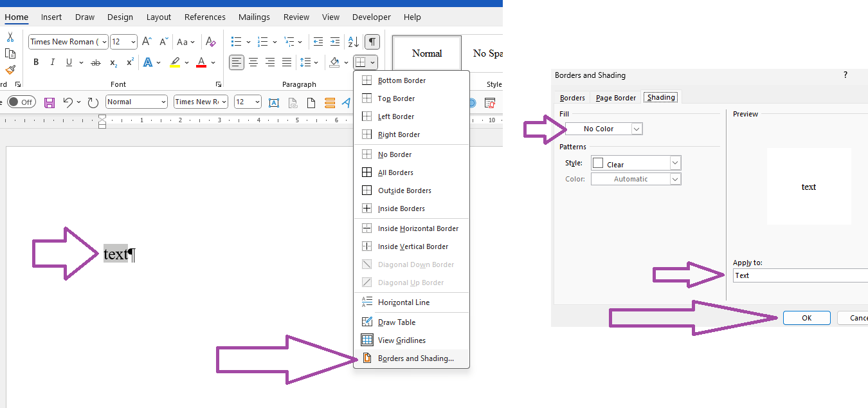Choose Draw Table from the menu
The width and height of the screenshot is (868, 408).
tap(411, 322)
